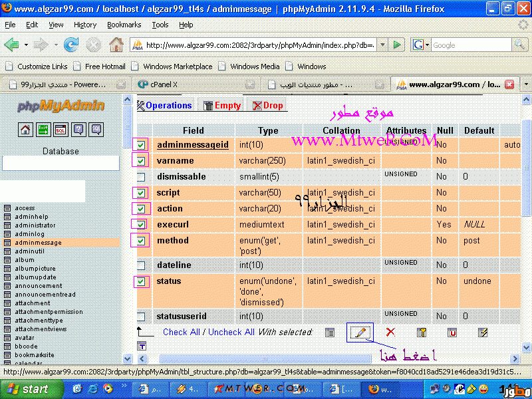Click the Unique index icon marked U
The width and height of the screenshot is (532, 399).
pos(452,332)
